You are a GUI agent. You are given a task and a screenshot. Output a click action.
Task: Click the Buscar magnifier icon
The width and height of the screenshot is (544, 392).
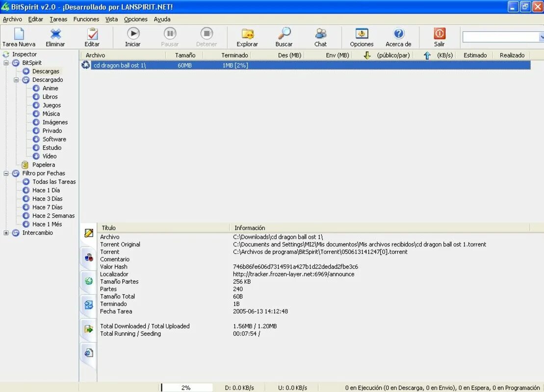coord(284,34)
